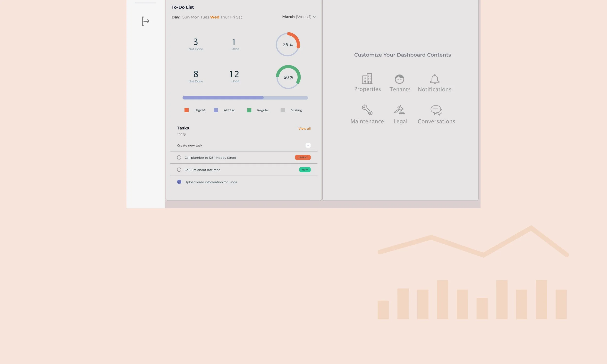Screen dimensions: 607x364
Task: Check off Call Jim about late rent
Action: tap(179, 169)
